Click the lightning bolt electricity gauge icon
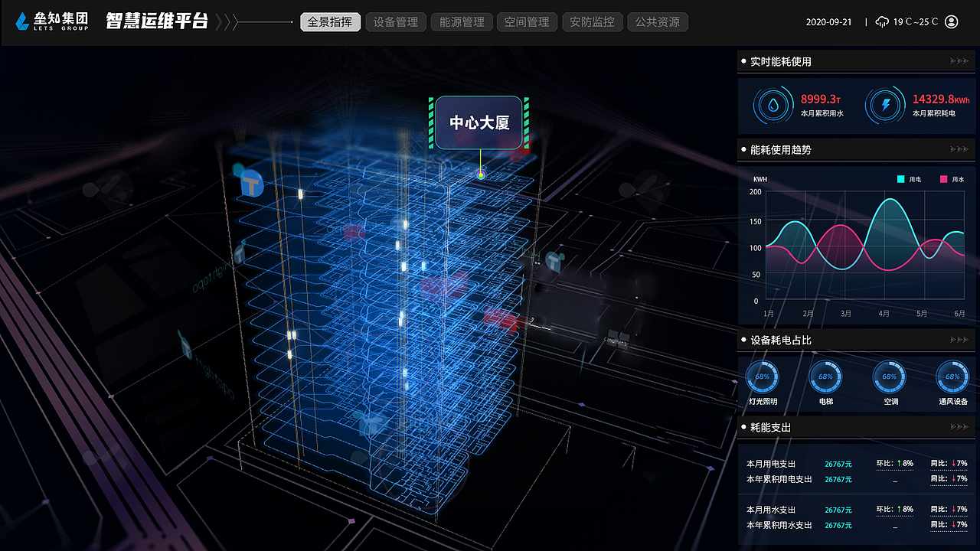980x551 pixels. click(x=885, y=105)
